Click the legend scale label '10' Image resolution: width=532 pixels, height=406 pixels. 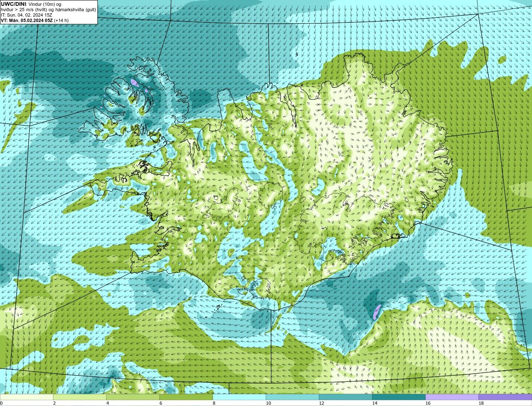click(x=268, y=403)
